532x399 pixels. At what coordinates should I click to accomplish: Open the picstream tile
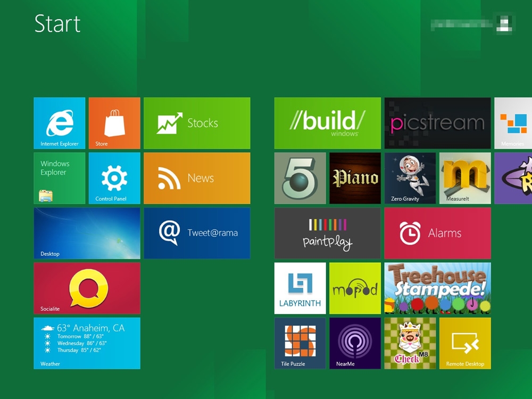coord(437,123)
